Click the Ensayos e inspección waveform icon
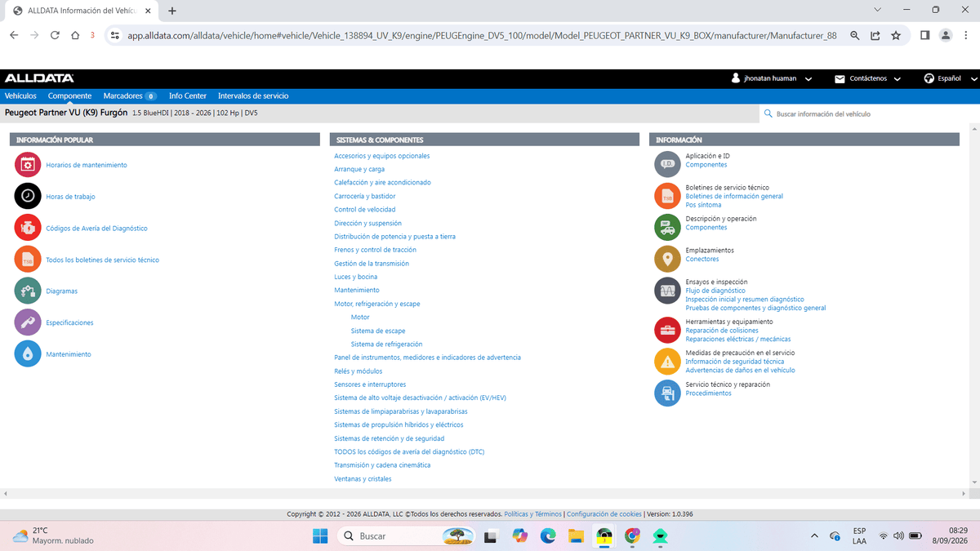980x551 pixels. coord(668,290)
